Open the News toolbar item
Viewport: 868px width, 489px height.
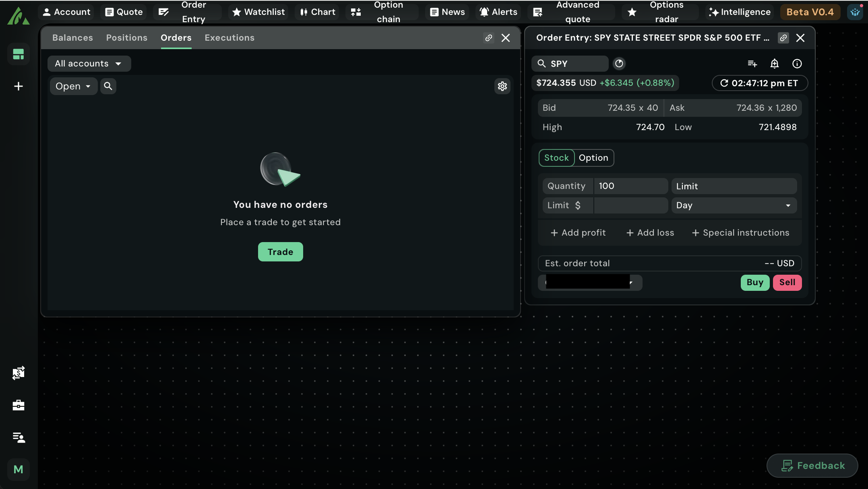pyautogui.click(x=447, y=12)
